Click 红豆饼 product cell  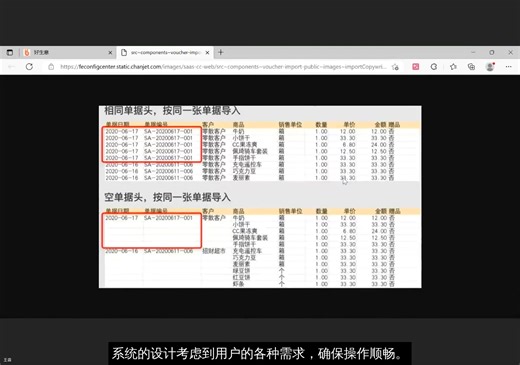click(x=241, y=277)
